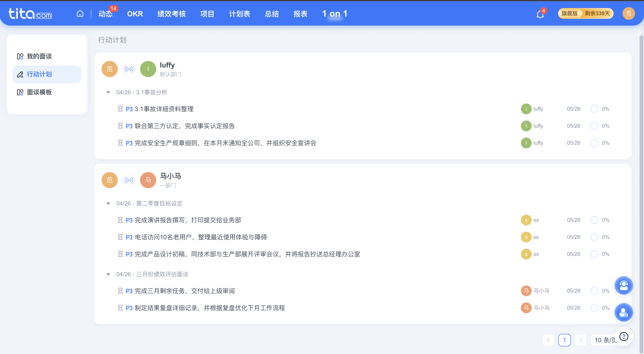The image size is (644, 354).
Task: Open the help question mark button
Action: tap(624, 337)
